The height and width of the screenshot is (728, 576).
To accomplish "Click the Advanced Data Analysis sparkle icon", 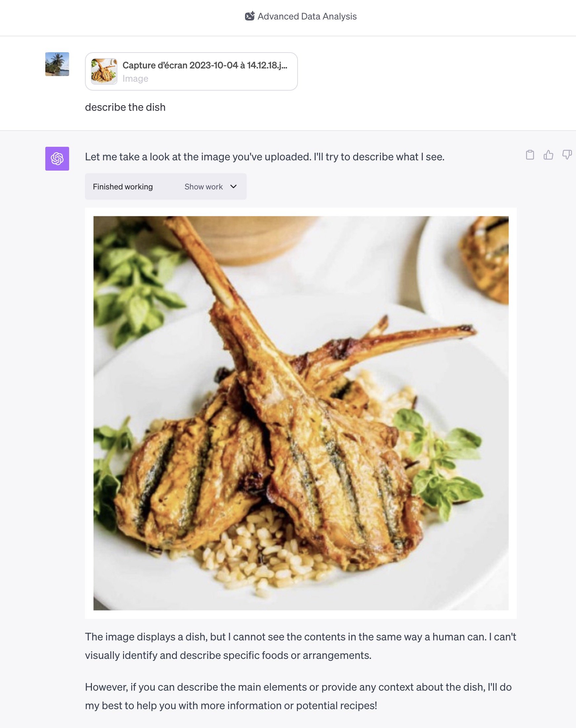I will pyautogui.click(x=250, y=16).
